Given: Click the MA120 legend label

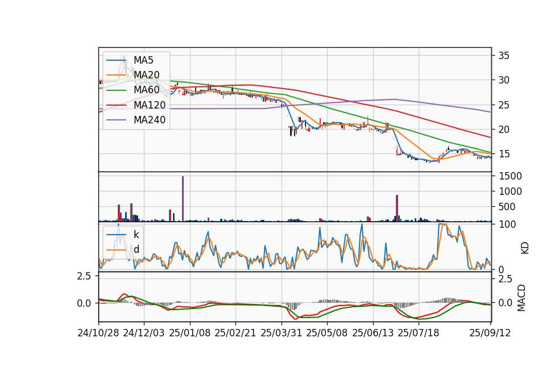Looking at the screenshot, I should pos(150,105).
